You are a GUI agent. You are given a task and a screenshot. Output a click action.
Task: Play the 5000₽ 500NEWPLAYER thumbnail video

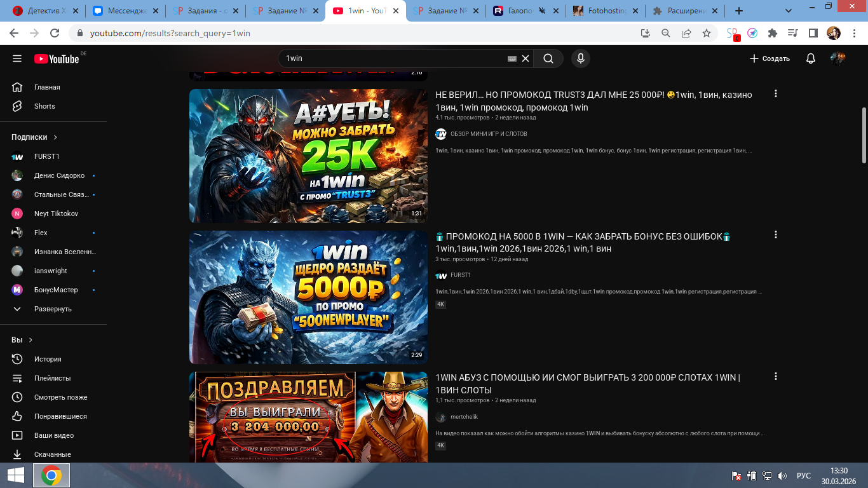[308, 297]
